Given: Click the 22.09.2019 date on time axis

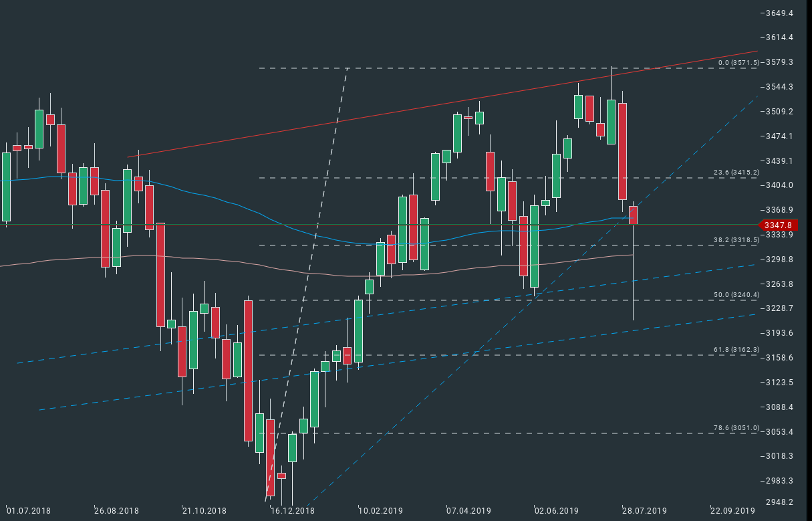Looking at the screenshot, I should tap(732, 511).
